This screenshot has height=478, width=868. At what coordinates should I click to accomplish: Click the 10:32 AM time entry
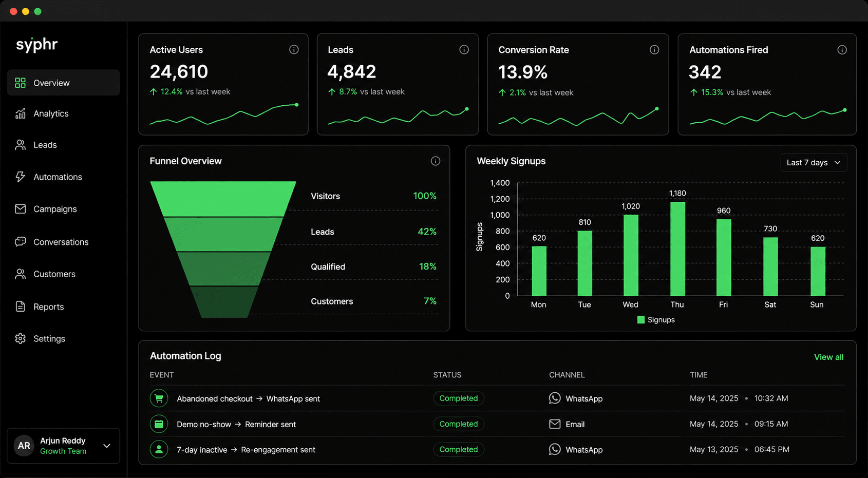point(771,398)
